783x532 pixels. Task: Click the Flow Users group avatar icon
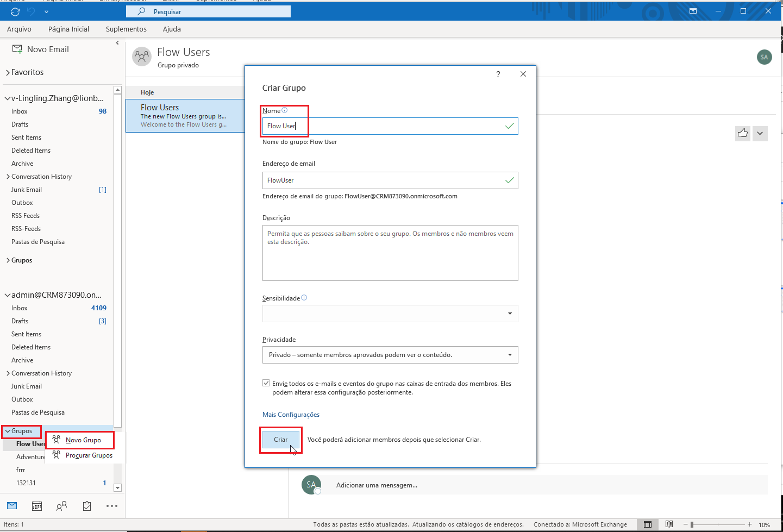coord(142,57)
